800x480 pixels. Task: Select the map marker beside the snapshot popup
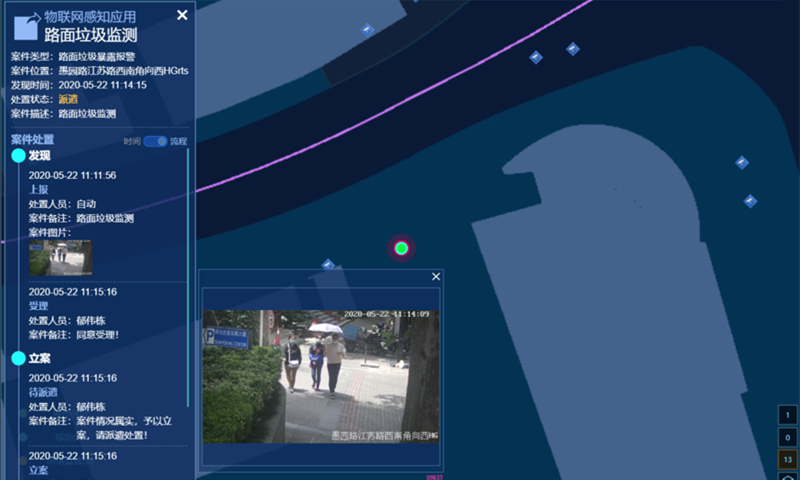328,265
